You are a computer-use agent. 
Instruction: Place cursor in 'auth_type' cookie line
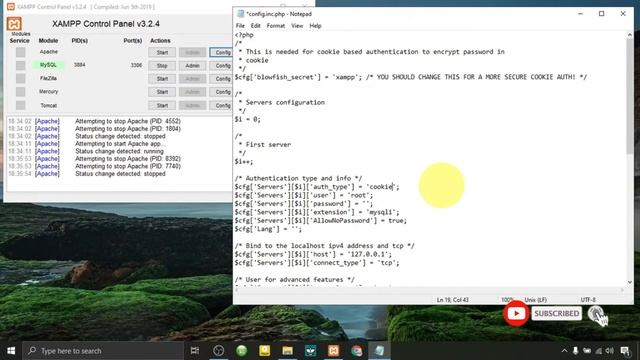(317, 187)
